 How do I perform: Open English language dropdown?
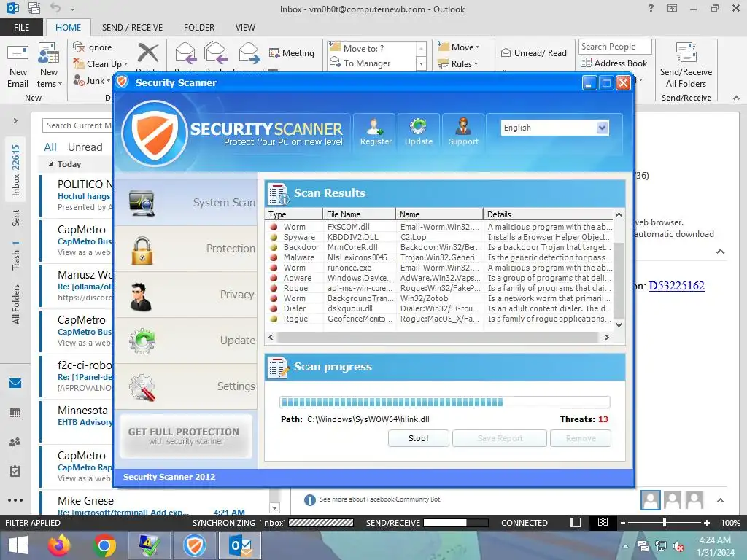pos(554,128)
